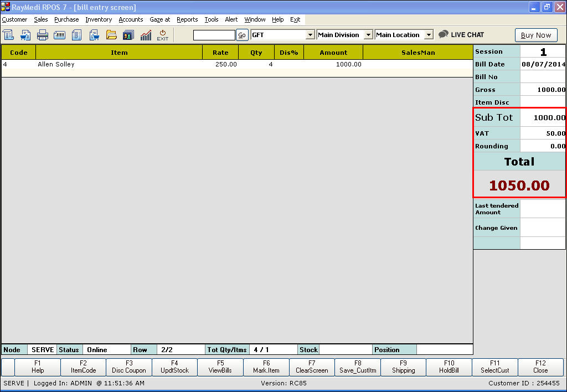Open the Accounts menu
567x392 pixels.
[131, 19]
